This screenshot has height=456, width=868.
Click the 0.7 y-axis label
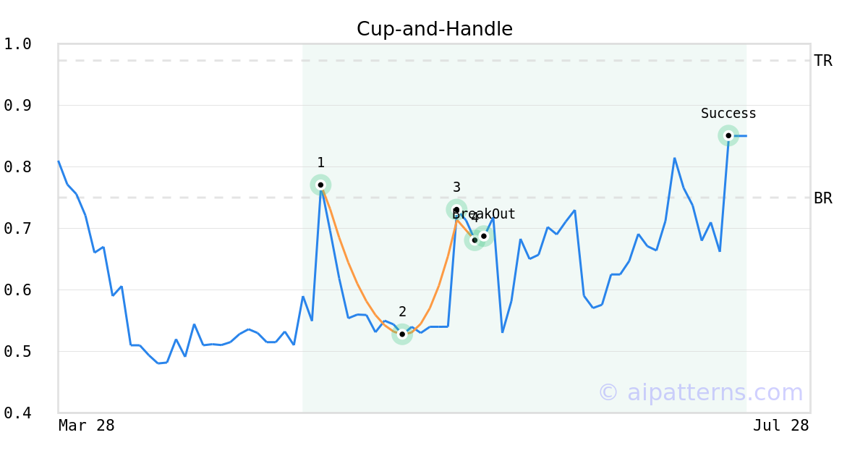[17, 229]
